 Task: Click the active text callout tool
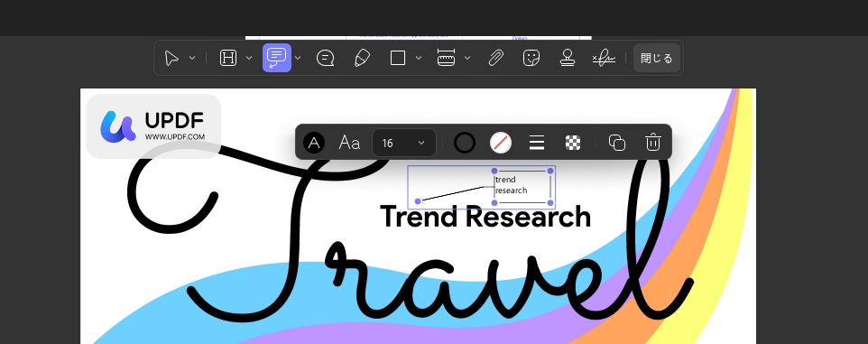coord(277,58)
